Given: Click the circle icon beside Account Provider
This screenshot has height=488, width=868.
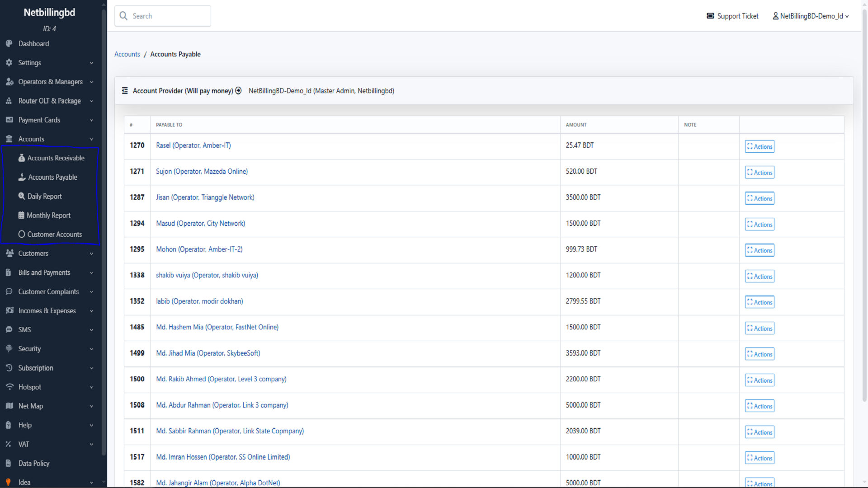Looking at the screenshot, I should pos(238,91).
